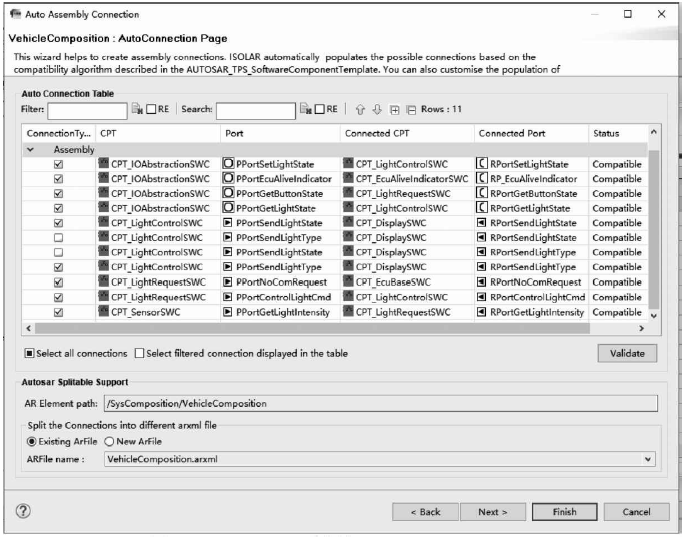
Task: Check the CPT_LightControlSWC PPortSendLightType to RPortSendLightState connection
Action: 57,238
